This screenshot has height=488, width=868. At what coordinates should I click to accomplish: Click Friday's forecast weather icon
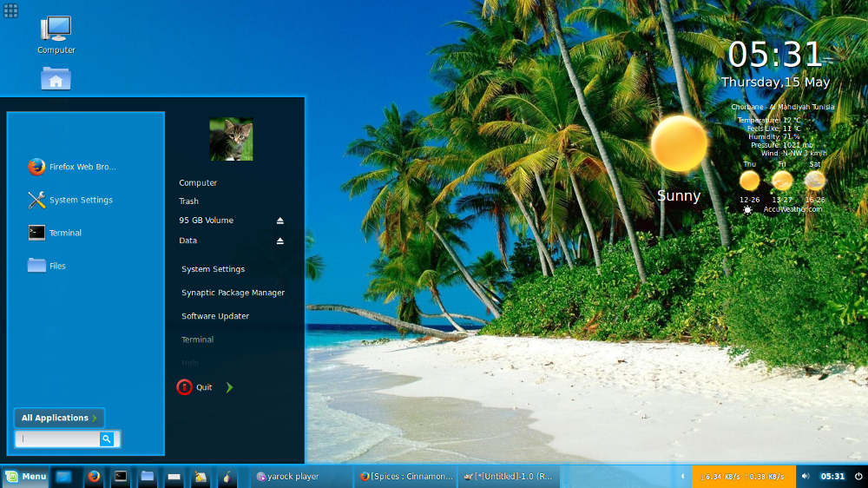(x=782, y=181)
